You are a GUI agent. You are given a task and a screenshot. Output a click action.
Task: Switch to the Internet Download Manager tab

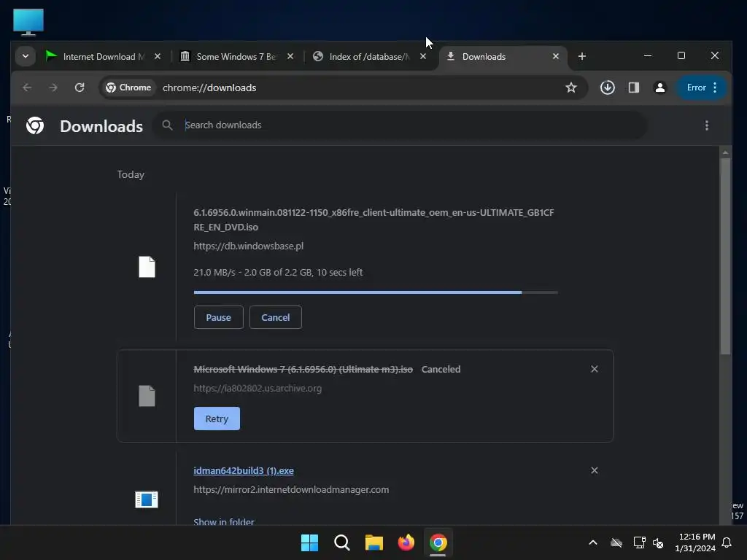pyautogui.click(x=103, y=57)
